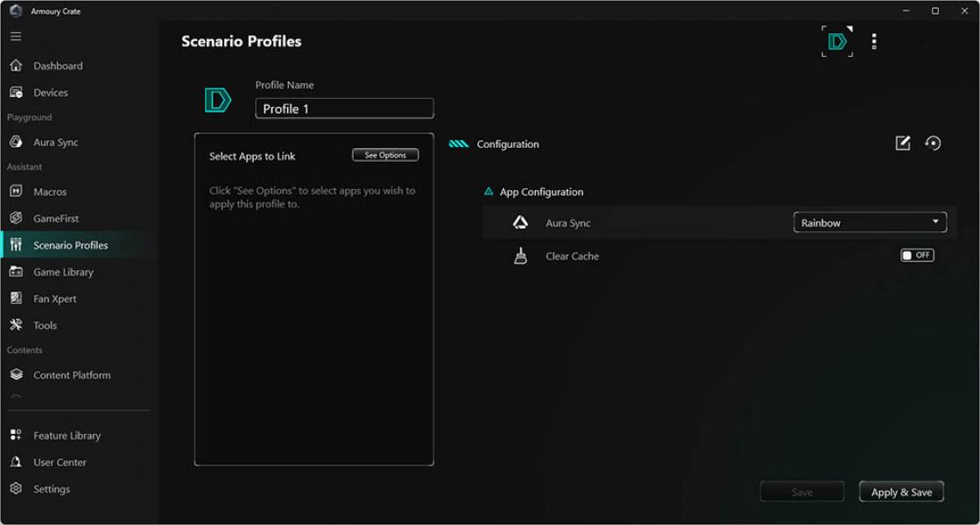
Task: Click the Macros icon
Action: [x=17, y=191]
